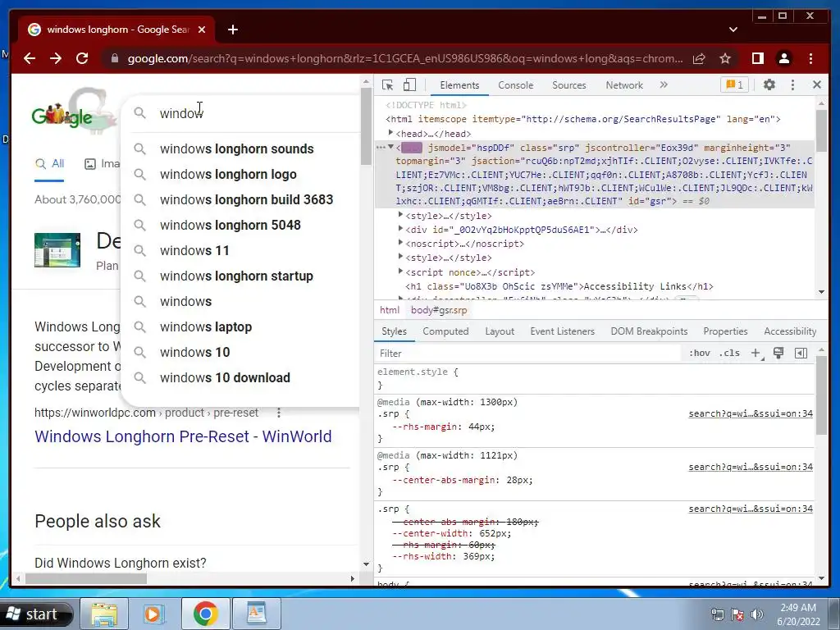Screen dimensions: 840x630
Task: Reload the Google search page
Action: coord(82,58)
